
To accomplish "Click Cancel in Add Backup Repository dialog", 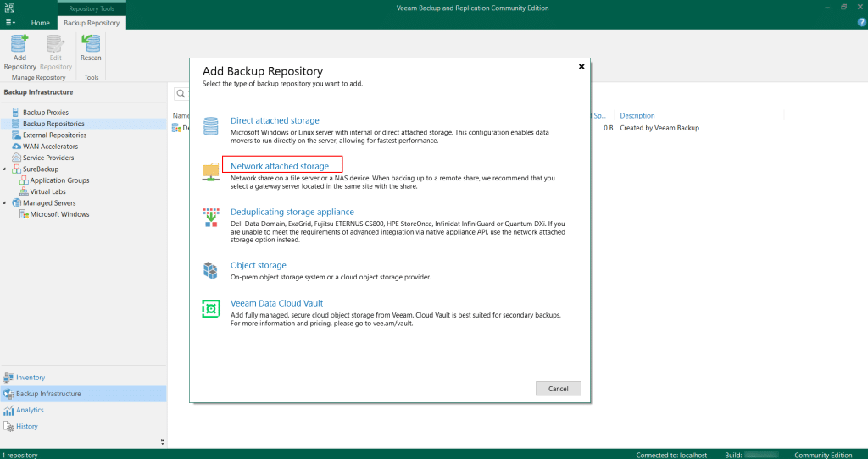I will [x=558, y=389].
